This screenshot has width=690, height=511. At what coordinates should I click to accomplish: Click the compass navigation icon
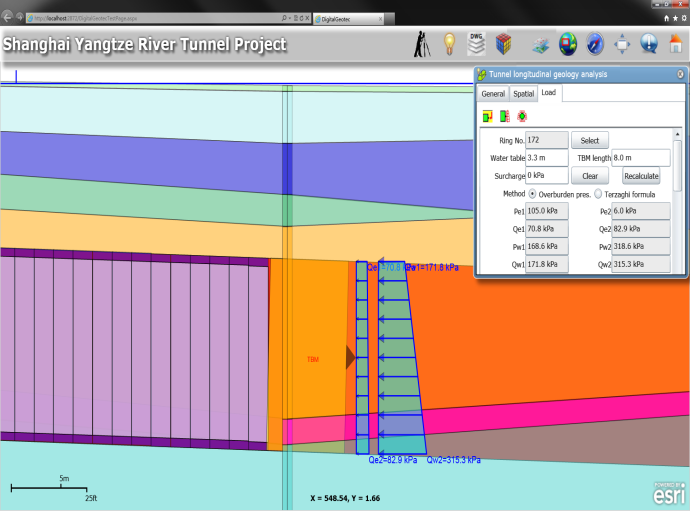coord(595,44)
